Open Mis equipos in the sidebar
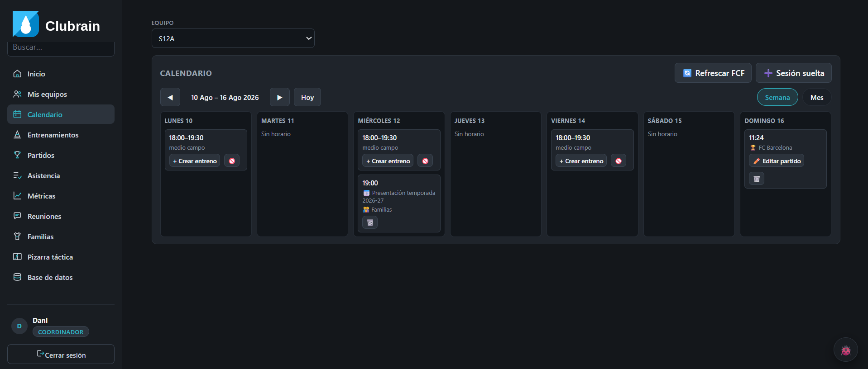Image resolution: width=868 pixels, height=369 pixels. click(61, 94)
